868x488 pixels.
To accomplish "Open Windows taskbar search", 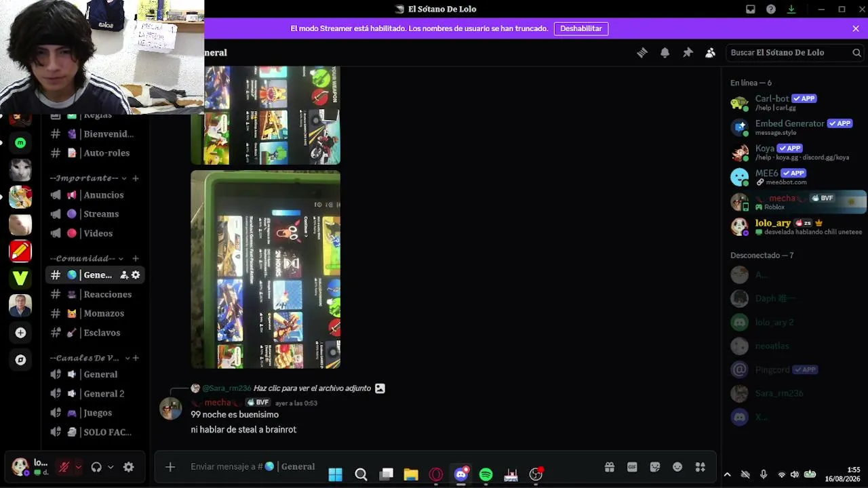I will tap(361, 474).
